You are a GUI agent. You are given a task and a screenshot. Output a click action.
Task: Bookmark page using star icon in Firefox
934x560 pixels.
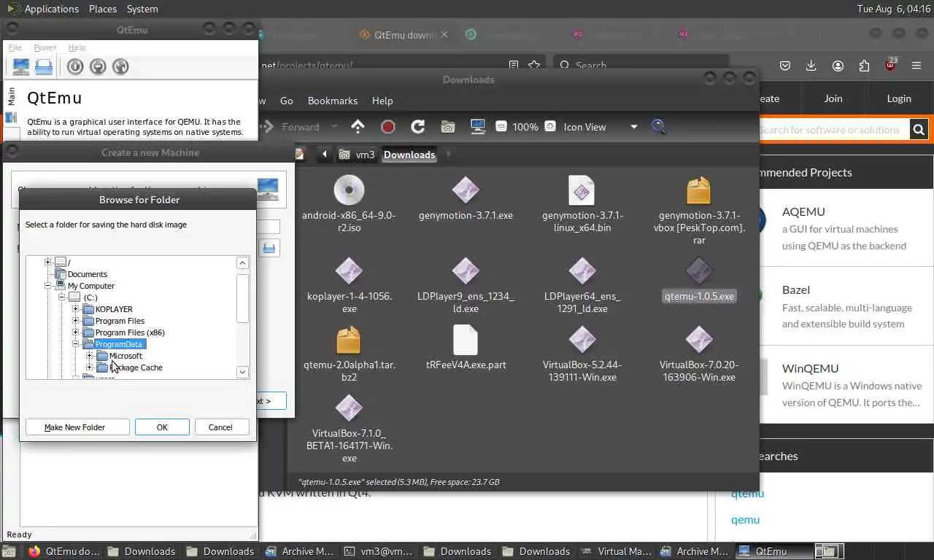pyautogui.click(x=535, y=66)
